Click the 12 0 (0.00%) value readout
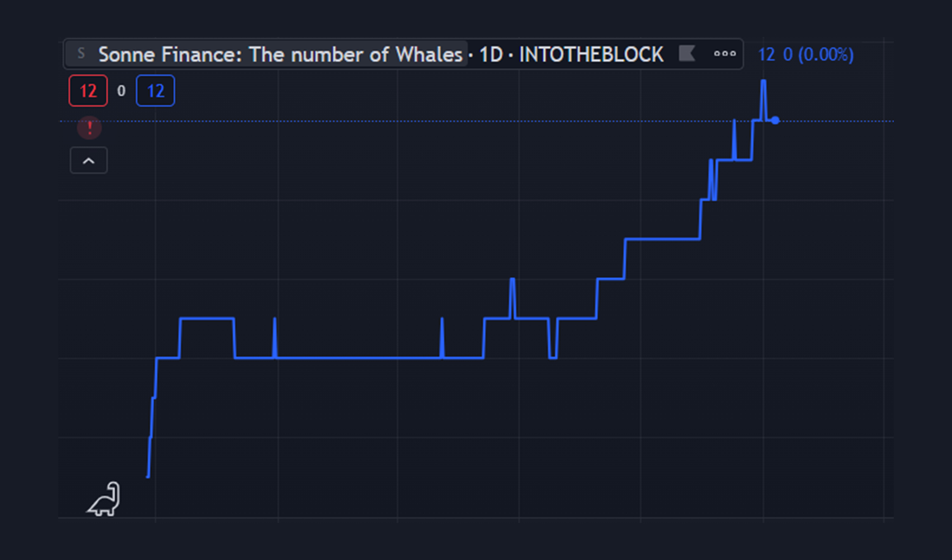The height and width of the screenshot is (560, 952). coord(805,54)
